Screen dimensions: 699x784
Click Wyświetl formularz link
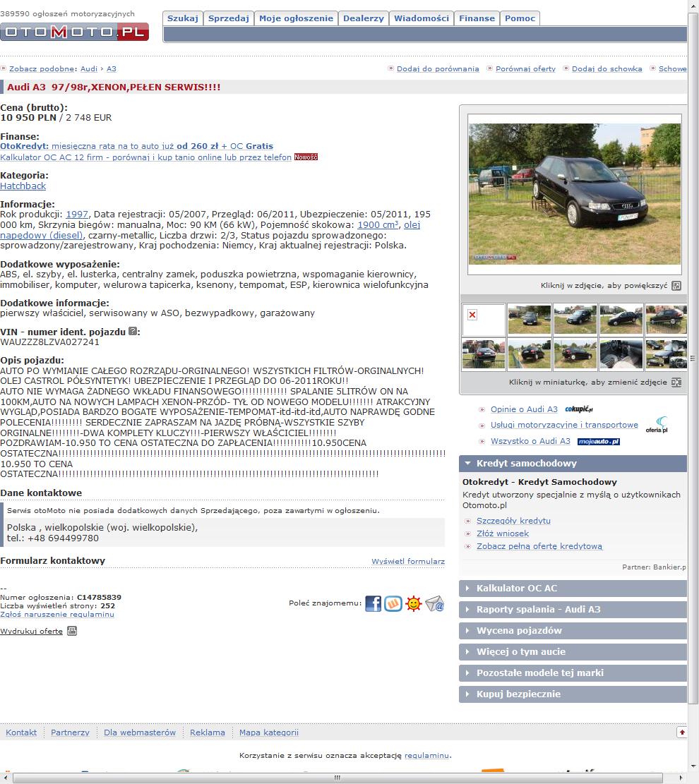pyautogui.click(x=408, y=562)
